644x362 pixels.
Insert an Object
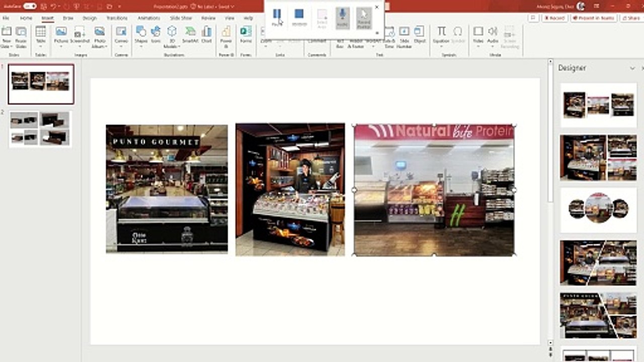click(x=419, y=35)
